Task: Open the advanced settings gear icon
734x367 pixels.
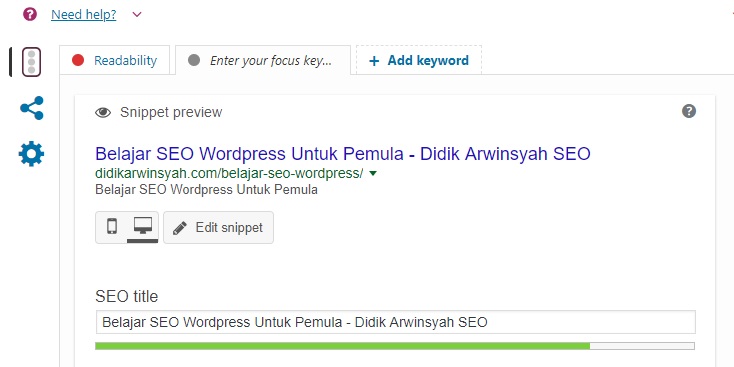Action: click(32, 154)
